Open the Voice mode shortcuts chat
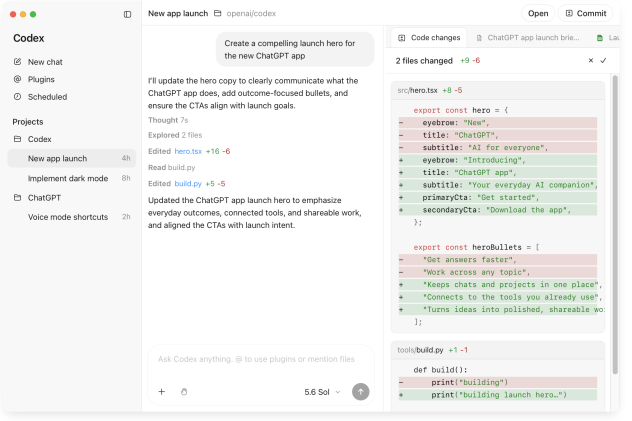 [72, 217]
